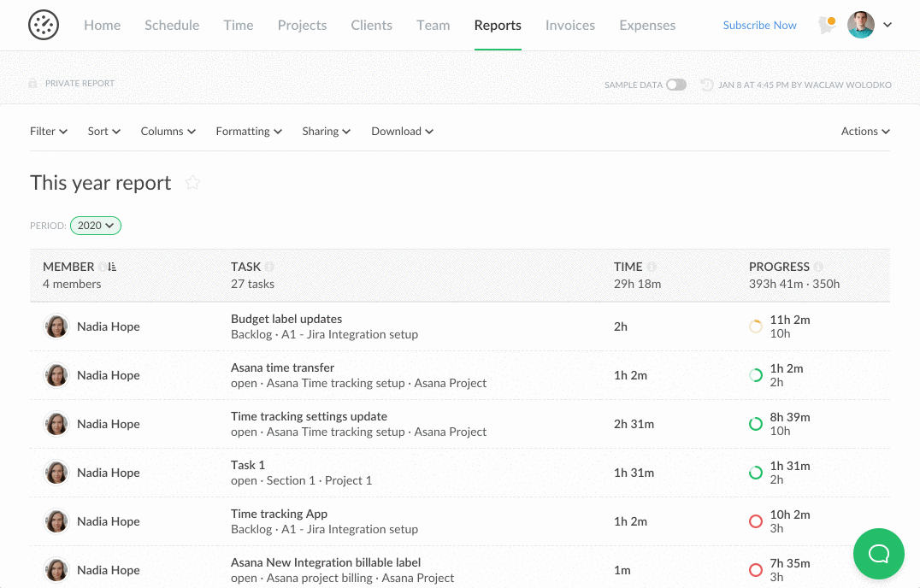Open the 2020 period dropdown
920x588 pixels.
[95, 226]
